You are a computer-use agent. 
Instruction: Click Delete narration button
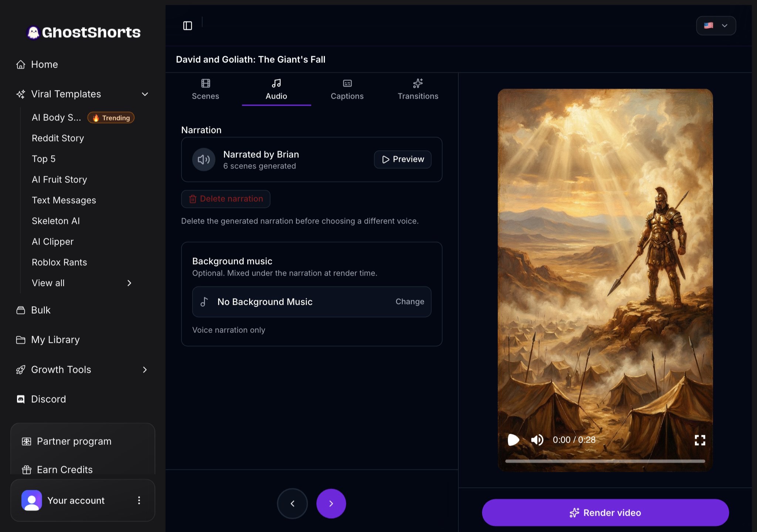click(x=225, y=199)
